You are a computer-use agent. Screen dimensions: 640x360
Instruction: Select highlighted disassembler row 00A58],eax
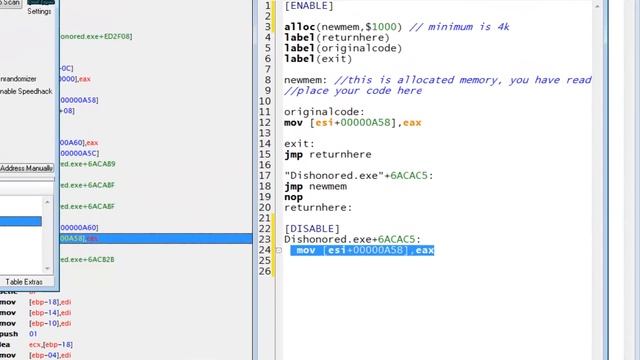[156, 238]
